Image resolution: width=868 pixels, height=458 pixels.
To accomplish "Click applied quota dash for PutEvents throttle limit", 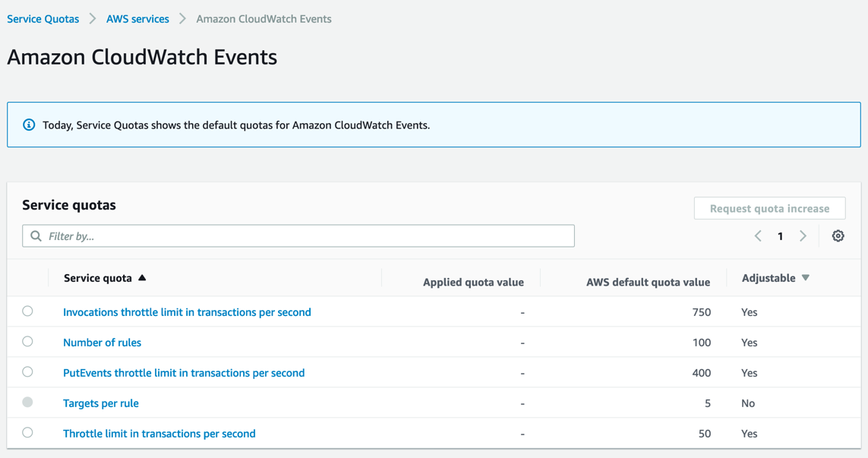I will 522,374.
